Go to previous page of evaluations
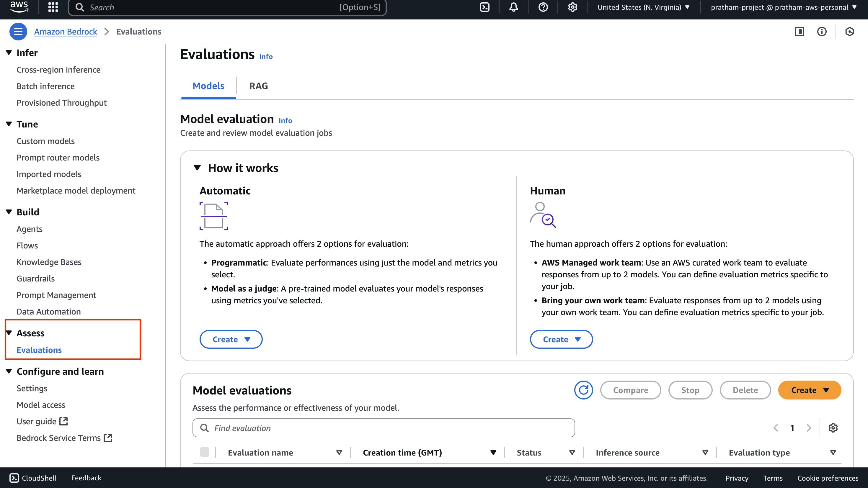 tap(776, 428)
